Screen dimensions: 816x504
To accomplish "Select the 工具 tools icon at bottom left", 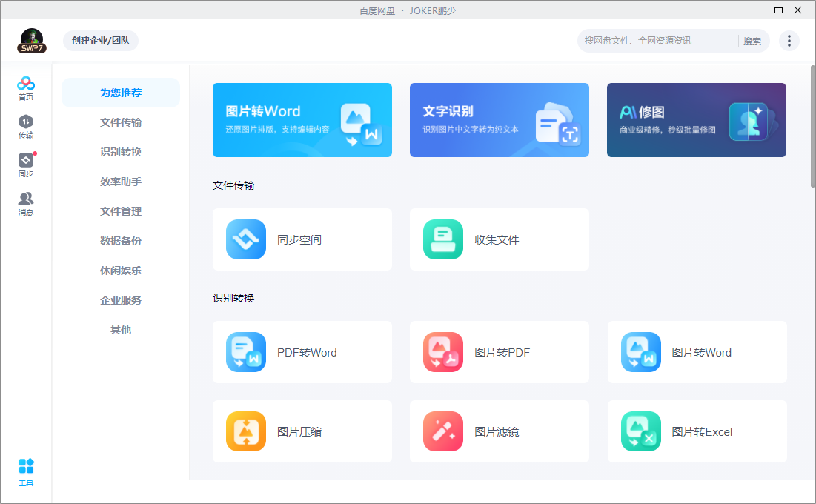I will tap(26, 467).
